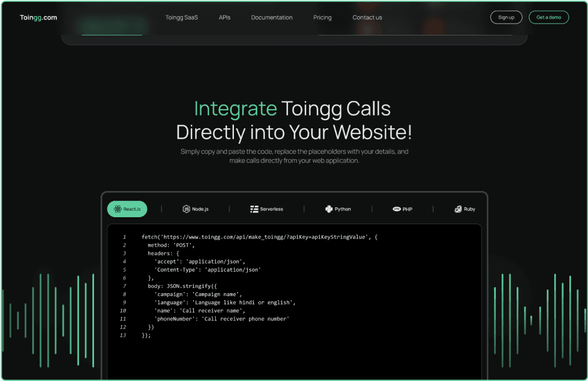
Task: Click the Sign up button
Action: coord(506,17)
